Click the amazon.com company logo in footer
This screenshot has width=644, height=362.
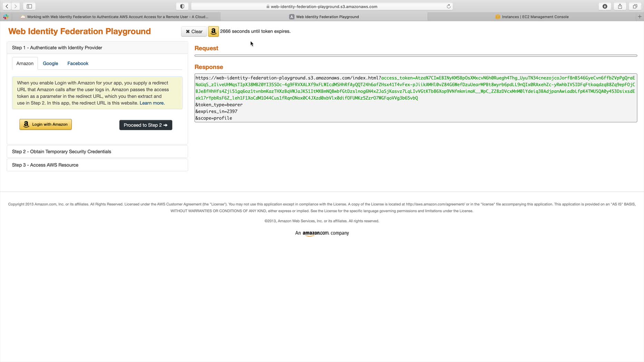[x=316, y=233]
